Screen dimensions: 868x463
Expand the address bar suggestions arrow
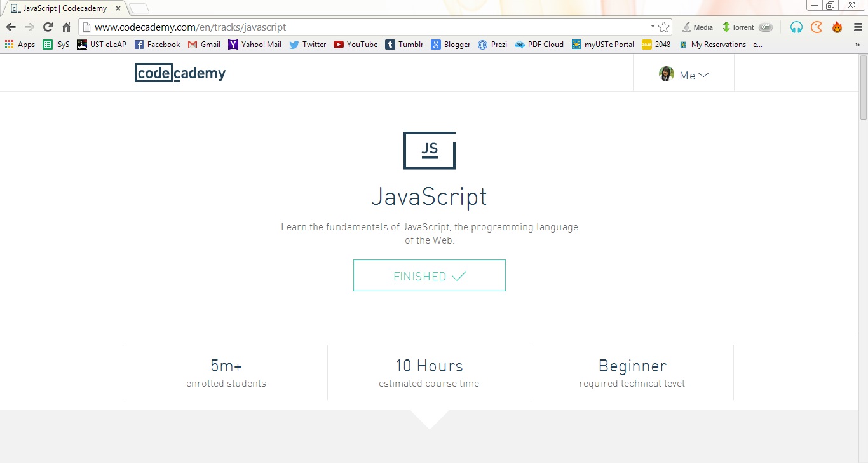653,27
